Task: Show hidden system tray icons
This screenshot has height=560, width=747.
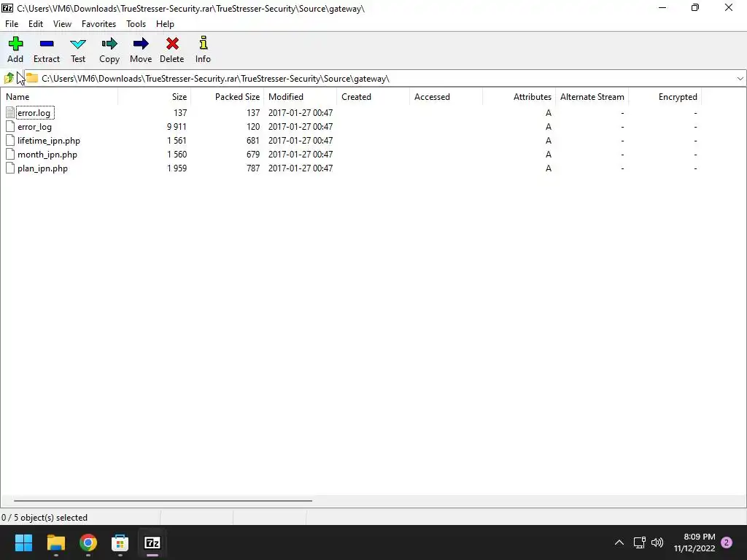Action: click(x=619, y=542)
